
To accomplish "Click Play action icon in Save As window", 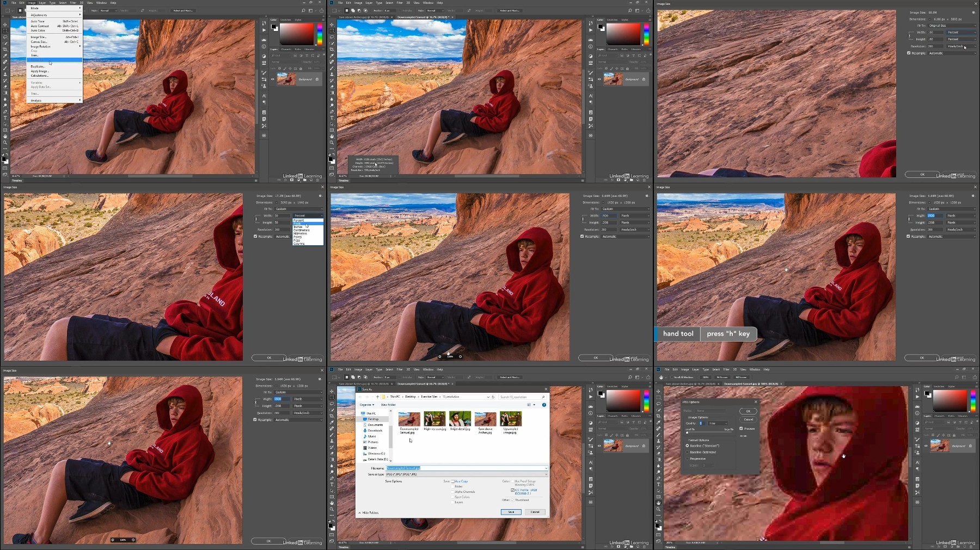I will [591, 397].
